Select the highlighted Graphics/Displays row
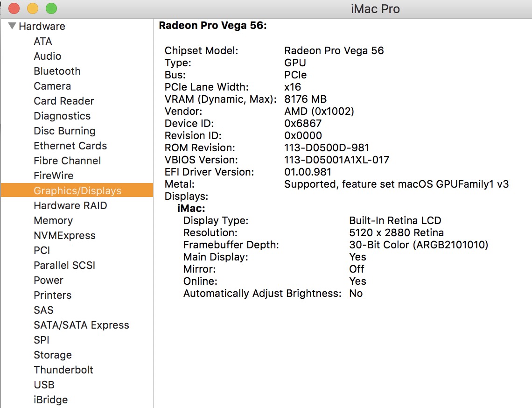The width and height of the screenshot is (532, 408). point(77,190)
